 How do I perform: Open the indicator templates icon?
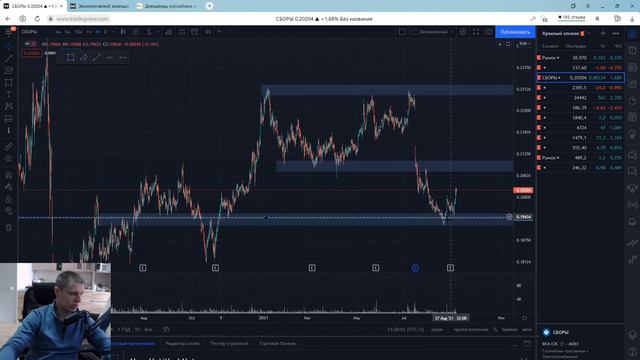pyautogui.click(x=182, y=32)
